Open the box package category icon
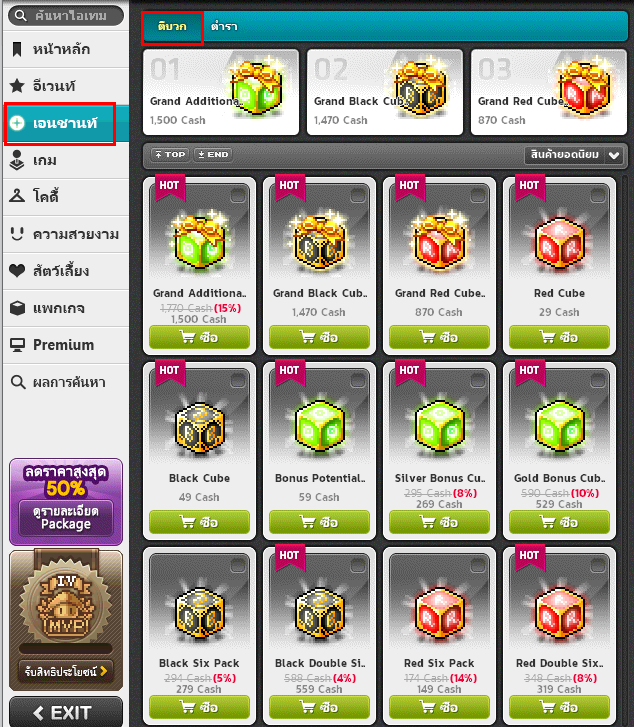This screenshot has height=727, width=634. coord(17,308)
